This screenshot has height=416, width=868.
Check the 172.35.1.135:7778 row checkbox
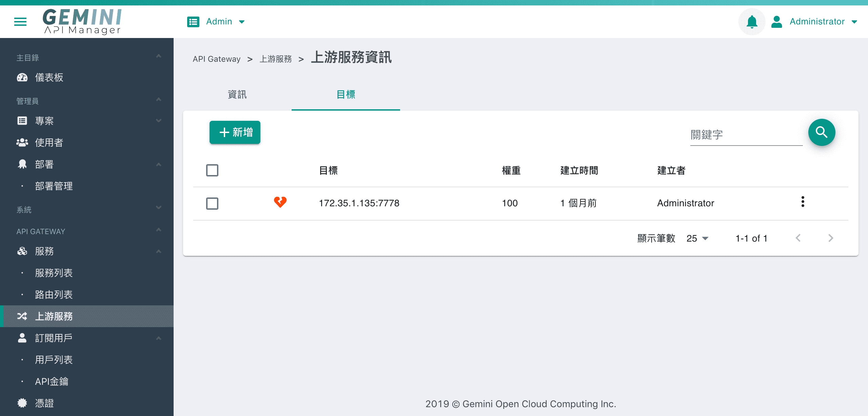(212, 204)
